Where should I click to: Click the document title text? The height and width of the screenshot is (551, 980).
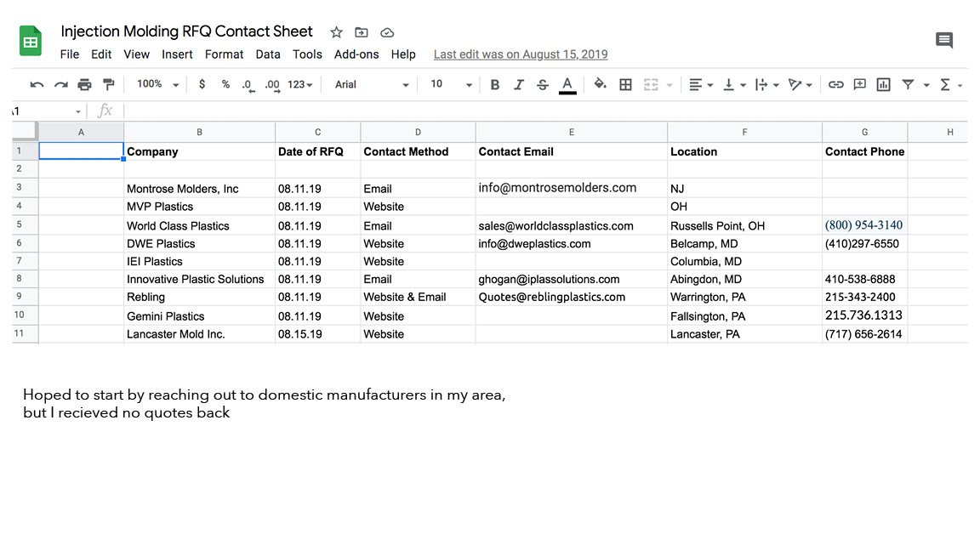pyautogui.click(x=186, y=31)
